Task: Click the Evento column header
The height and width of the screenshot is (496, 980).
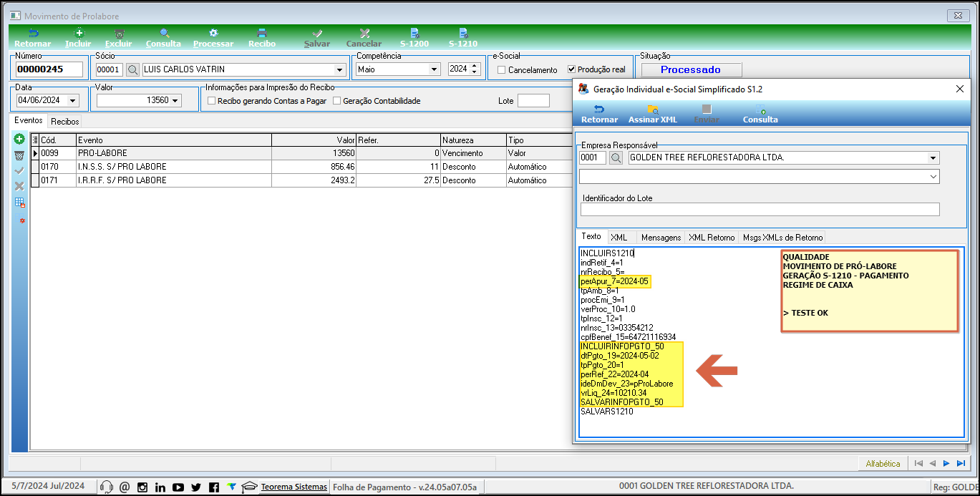Action: coord(174,140)
